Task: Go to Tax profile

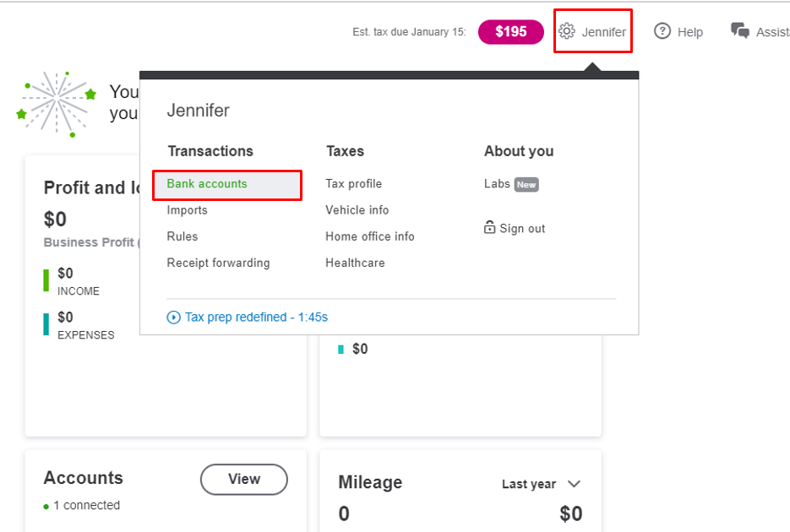Action: coord(353,184)
